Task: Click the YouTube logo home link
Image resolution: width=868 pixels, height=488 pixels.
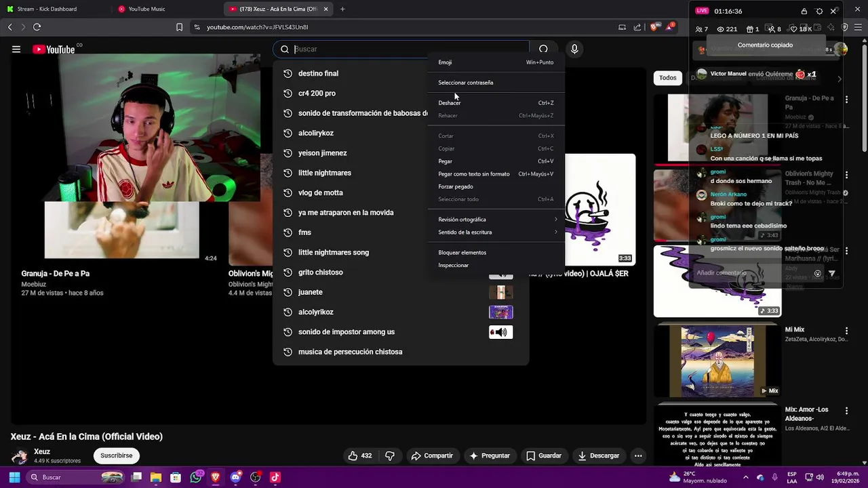Action: [54, 49]
